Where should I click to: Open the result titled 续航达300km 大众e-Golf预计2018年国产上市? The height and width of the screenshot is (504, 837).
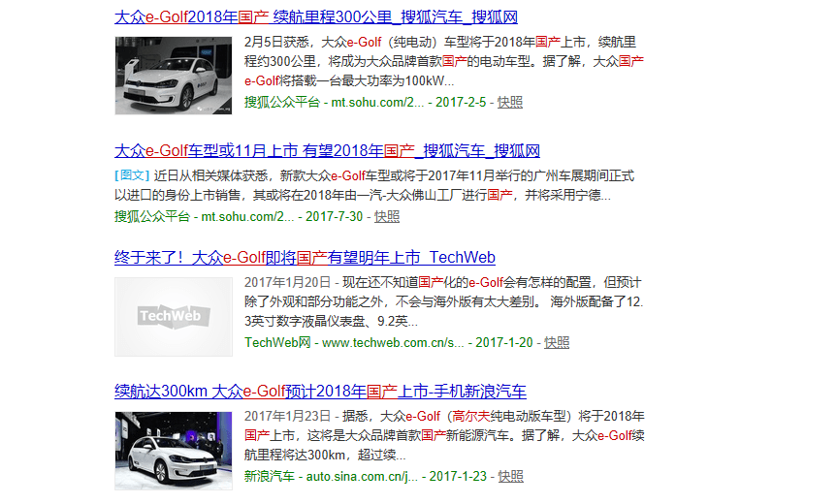point(320,392)
